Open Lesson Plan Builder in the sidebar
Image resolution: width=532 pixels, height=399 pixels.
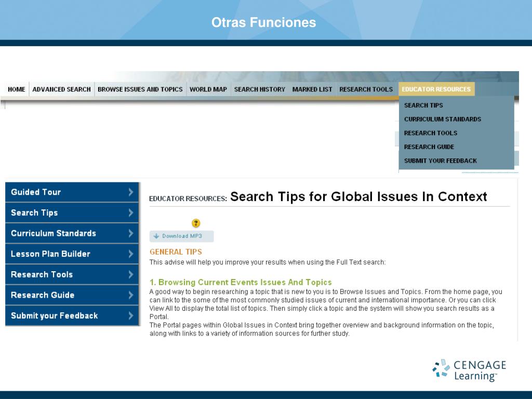72,254
